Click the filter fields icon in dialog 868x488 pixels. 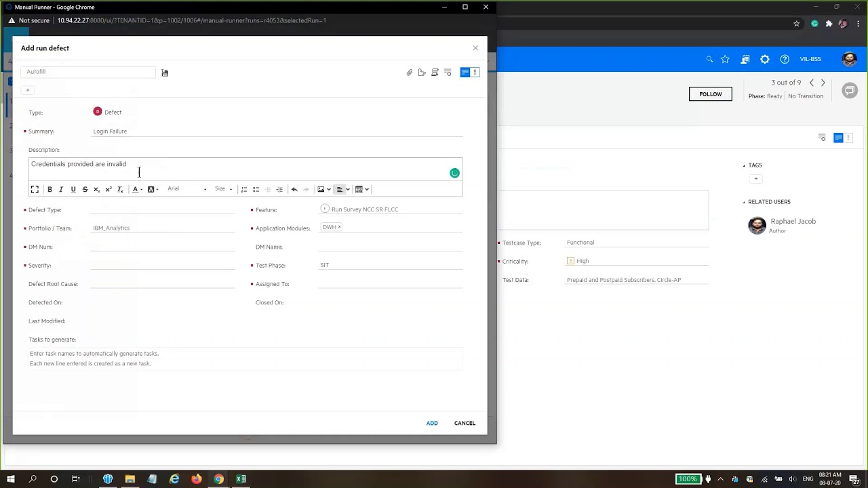448,73
